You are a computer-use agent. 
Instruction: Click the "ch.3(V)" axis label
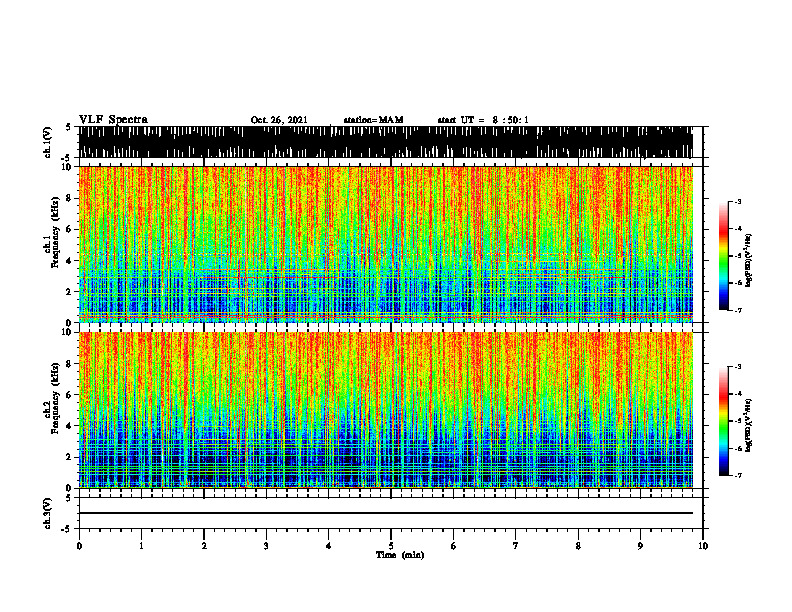coord(48,513)
